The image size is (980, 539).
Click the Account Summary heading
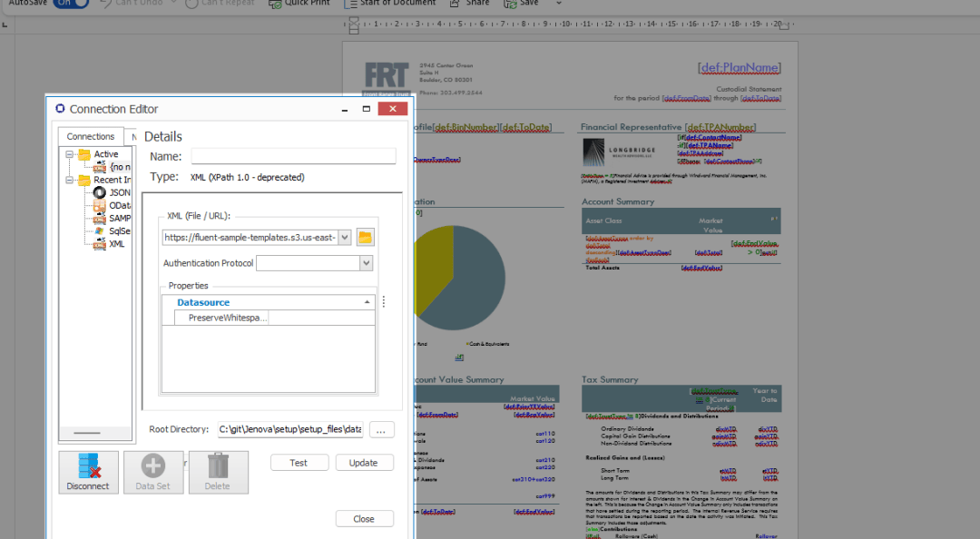[x=618, y=202]
